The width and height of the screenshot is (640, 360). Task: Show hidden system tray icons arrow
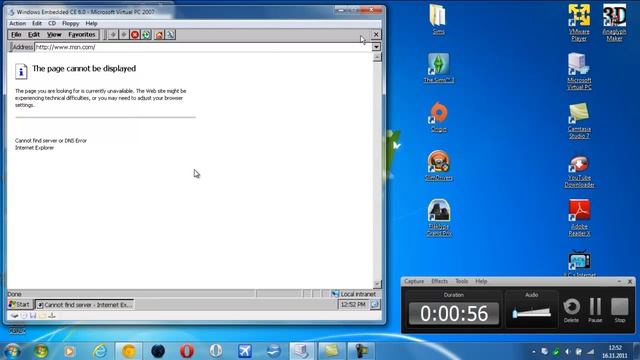[533, 351]
